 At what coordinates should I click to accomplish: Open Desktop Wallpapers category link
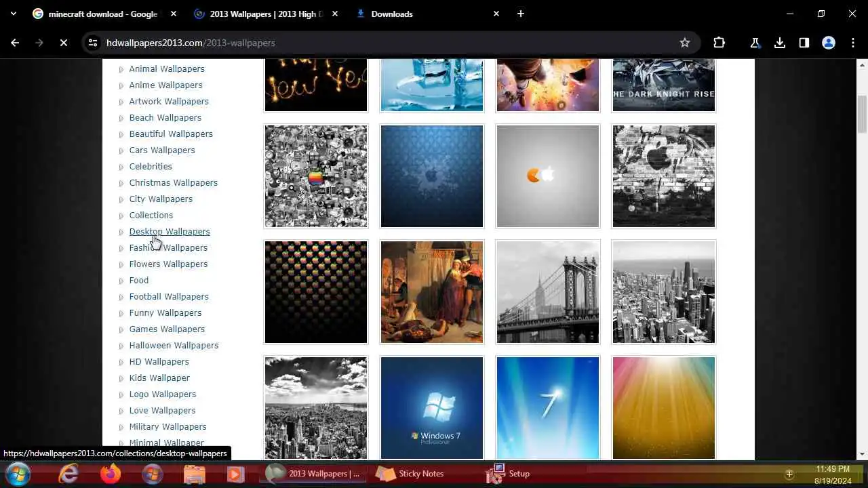pyautogui.click(x=170, y=231)
